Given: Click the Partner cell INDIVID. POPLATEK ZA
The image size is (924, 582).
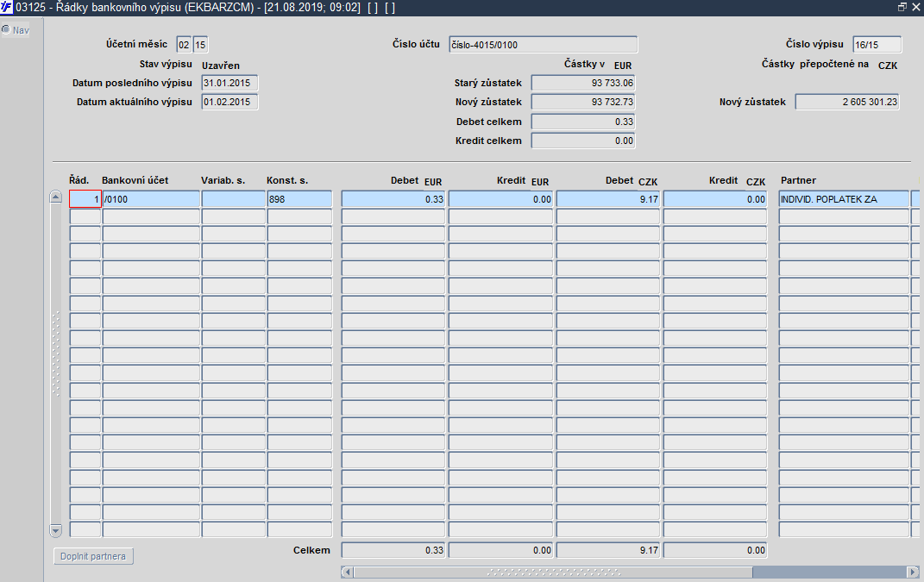Looking at the screenshot, I should coord(844,199).
